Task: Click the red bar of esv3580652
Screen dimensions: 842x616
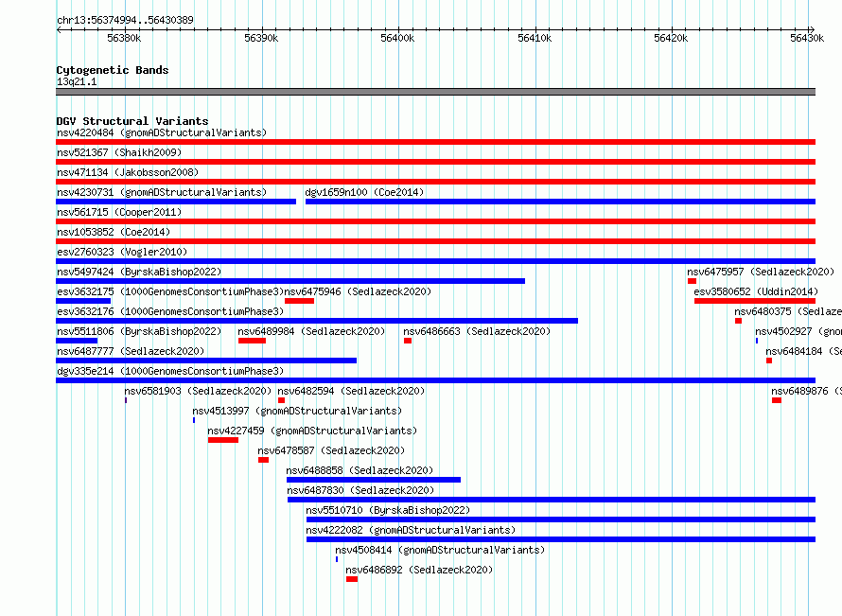Action: pyautogui.click(x=755, y=301)
